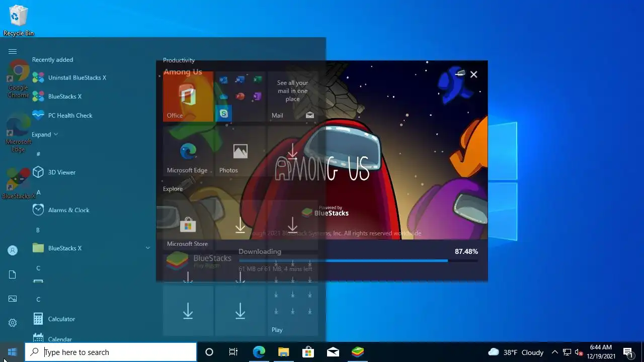The height and width of the screenshot is (362, 644).
Task: Open Microsoft Store from the taskbar
Action: point(308,352)
